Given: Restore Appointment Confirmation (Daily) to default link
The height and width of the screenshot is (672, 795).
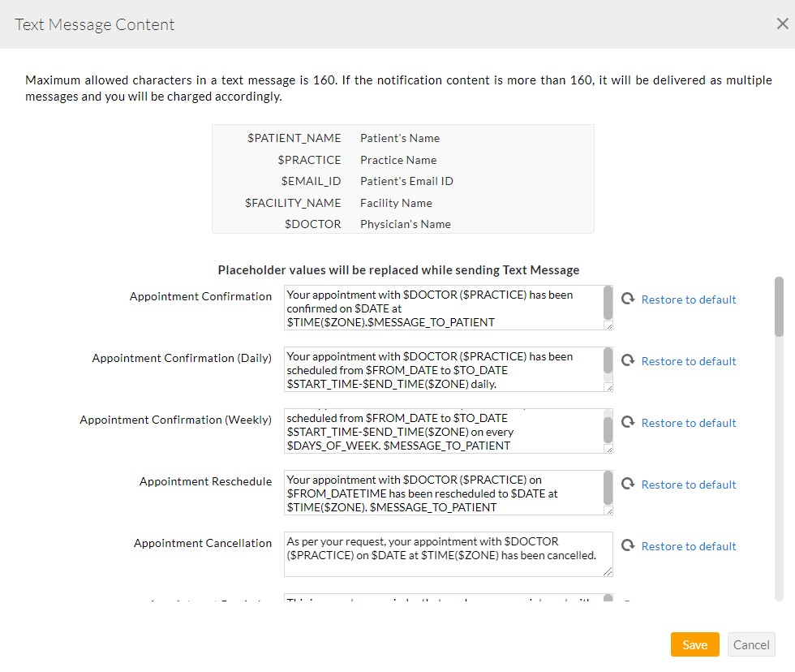Looking at the screenshot, I should pyautogui.click(x=688, y=361).
